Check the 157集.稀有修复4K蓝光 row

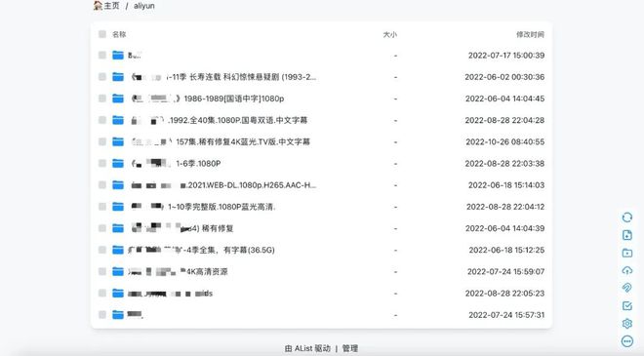(102, 141)
